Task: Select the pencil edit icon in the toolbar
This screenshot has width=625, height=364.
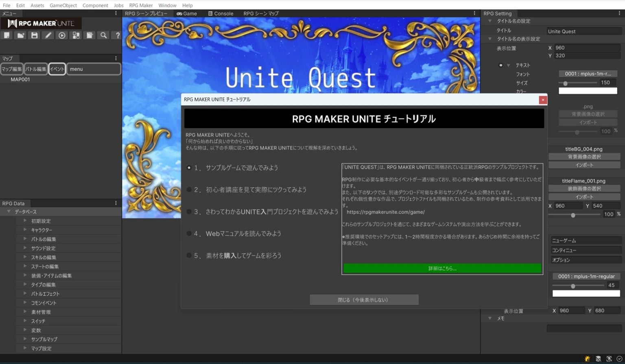Action: (x=48, y=35)
